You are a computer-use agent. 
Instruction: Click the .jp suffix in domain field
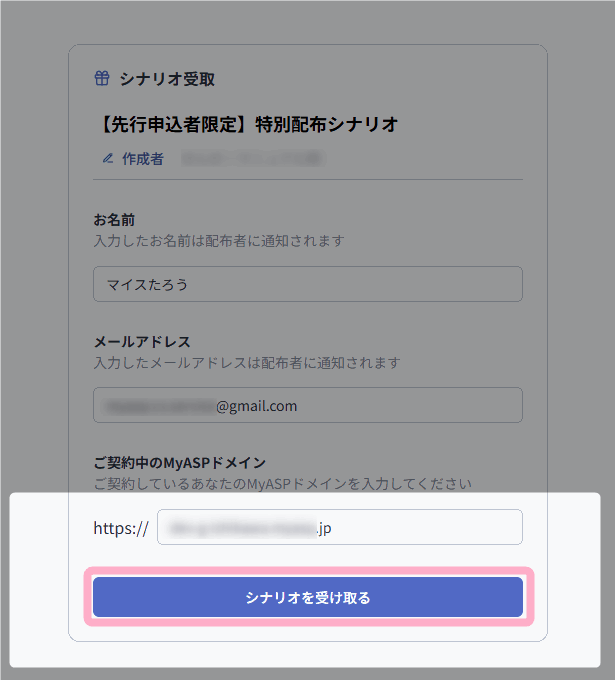click(x=324, y=527)
